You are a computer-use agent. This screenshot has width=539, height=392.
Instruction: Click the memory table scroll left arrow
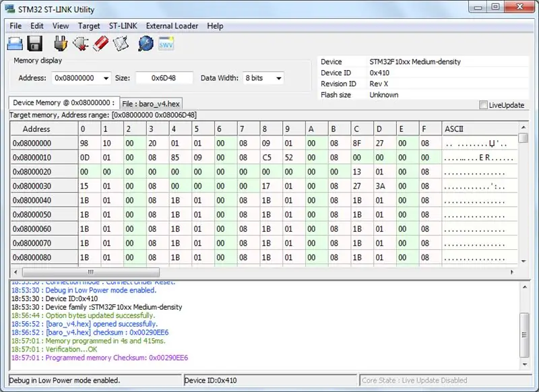click(15, 272)
